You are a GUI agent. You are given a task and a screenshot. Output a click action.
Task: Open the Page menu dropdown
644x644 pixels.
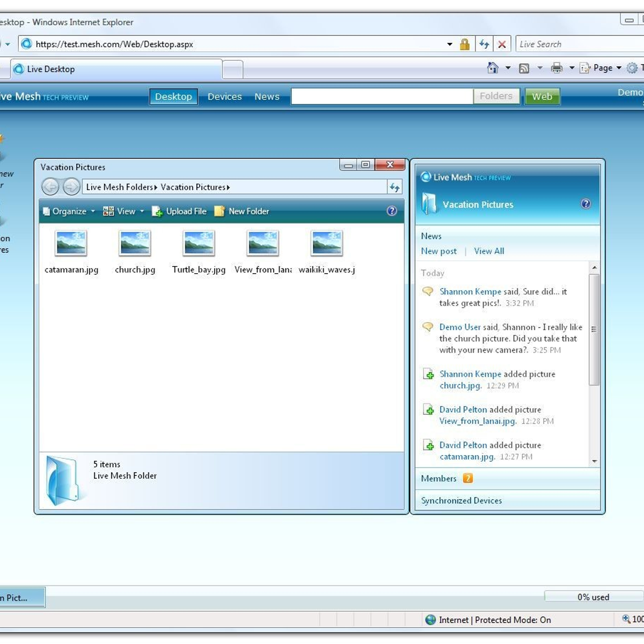pyautogui.click(x=601, y=68)
